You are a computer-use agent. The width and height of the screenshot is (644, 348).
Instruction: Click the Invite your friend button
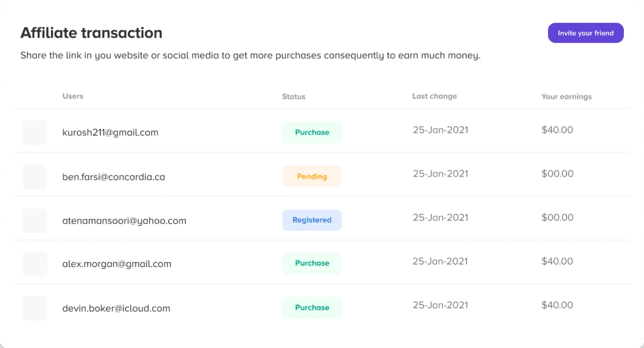point(586,33)
